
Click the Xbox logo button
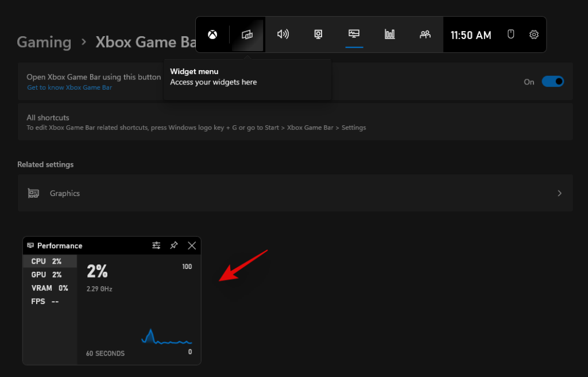pos(212,35)
